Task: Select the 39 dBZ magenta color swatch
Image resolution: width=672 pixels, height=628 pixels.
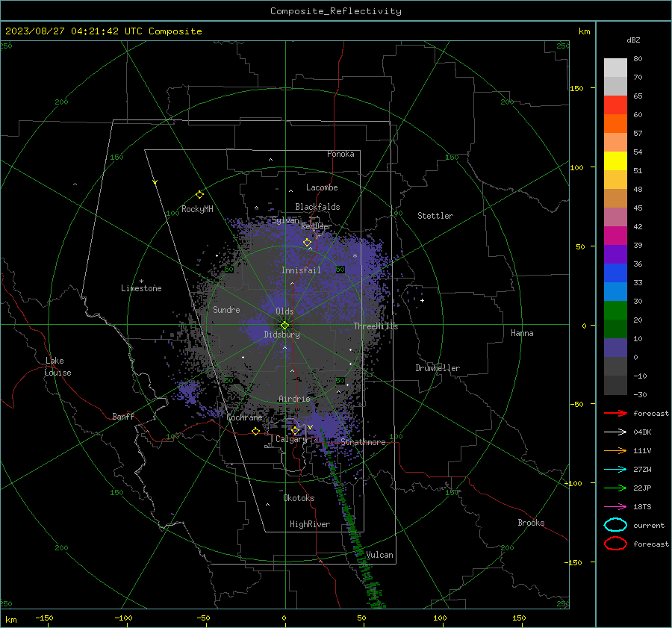Action: [x=615, y=235]
